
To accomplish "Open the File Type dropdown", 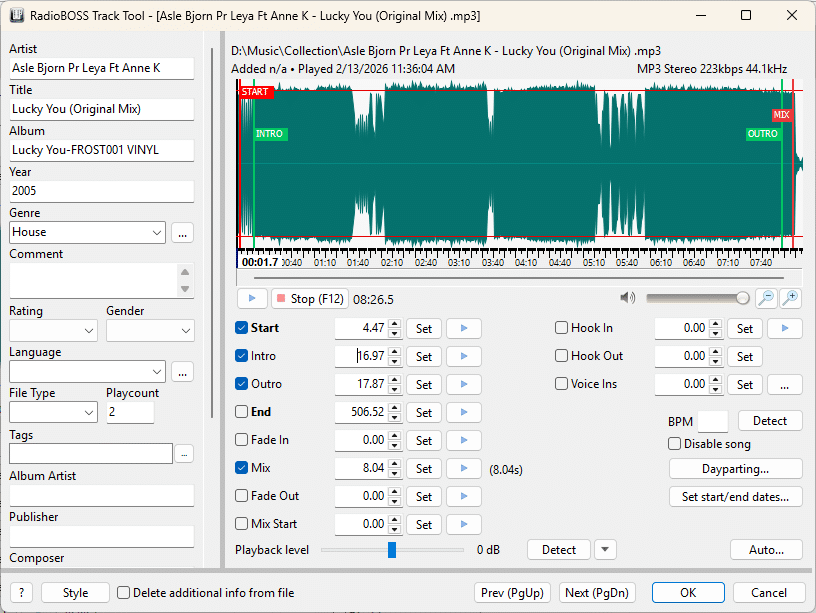I will [88, 413].
